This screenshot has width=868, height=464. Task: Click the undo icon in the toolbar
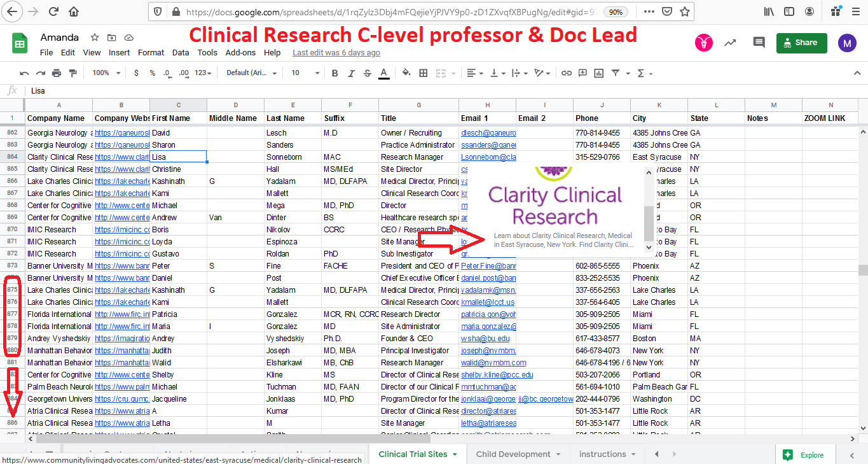coord(24,73)
